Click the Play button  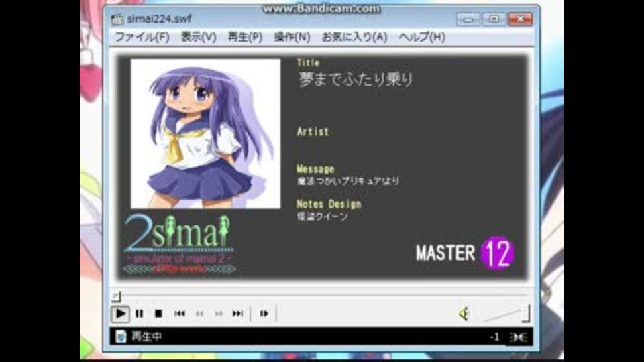(x=120, y=314)
